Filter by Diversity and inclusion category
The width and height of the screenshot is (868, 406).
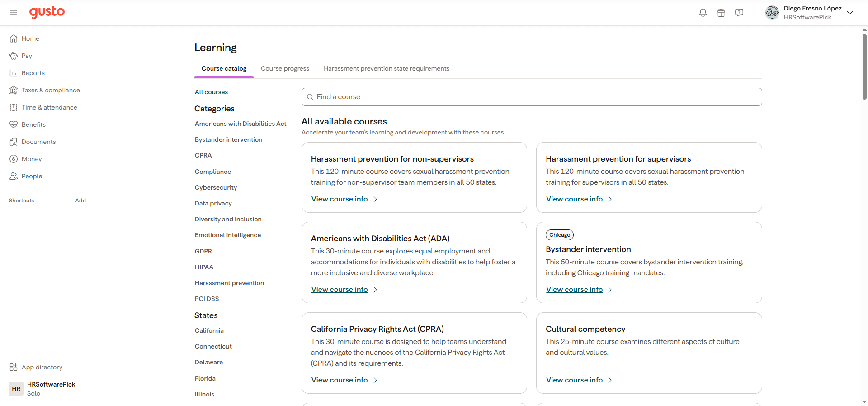(x=228, y=219)
